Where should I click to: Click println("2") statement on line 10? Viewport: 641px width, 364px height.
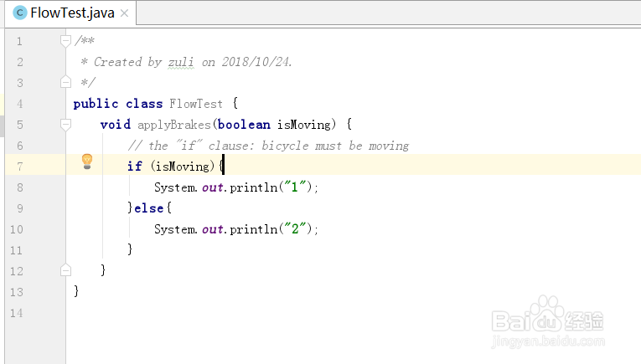pyautogui.click(x=236, y=229)
